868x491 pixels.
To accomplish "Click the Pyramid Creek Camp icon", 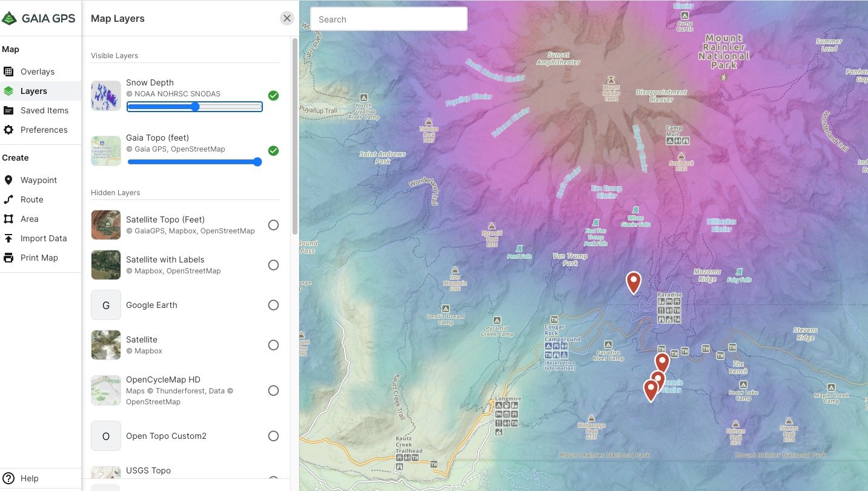I will click(x=497, y=320).
